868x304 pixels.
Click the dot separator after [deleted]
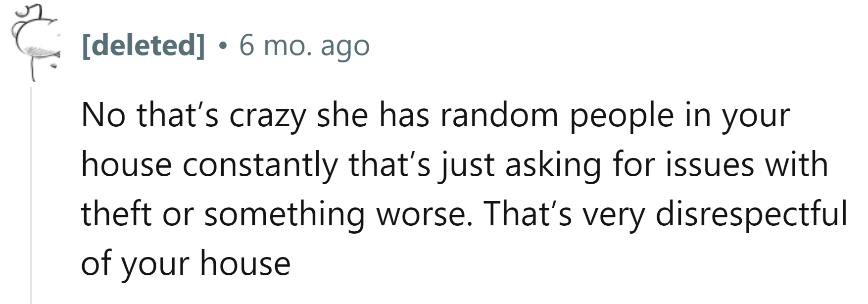tap(222, 47)
